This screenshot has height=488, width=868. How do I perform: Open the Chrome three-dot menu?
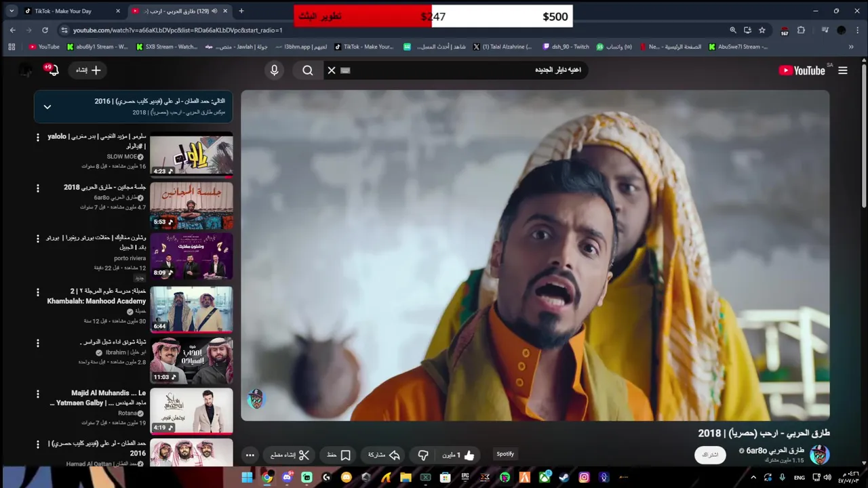point(858,30)
